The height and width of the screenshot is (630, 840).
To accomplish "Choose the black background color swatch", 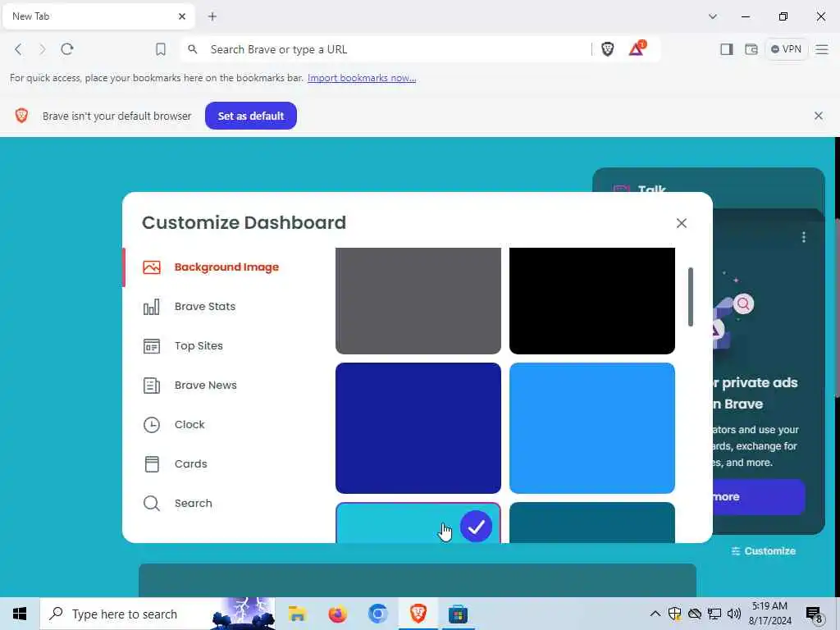I will click(x=592, y=300).
